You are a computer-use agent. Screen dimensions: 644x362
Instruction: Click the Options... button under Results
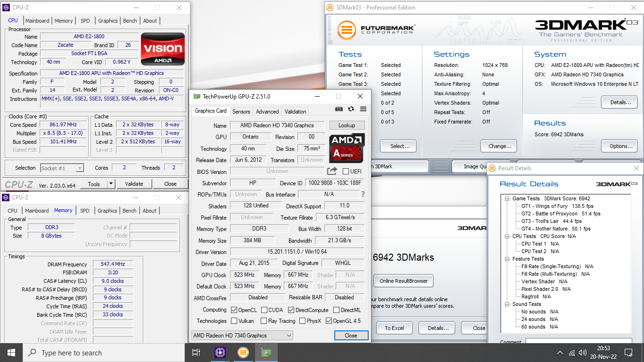coord(619,146)
